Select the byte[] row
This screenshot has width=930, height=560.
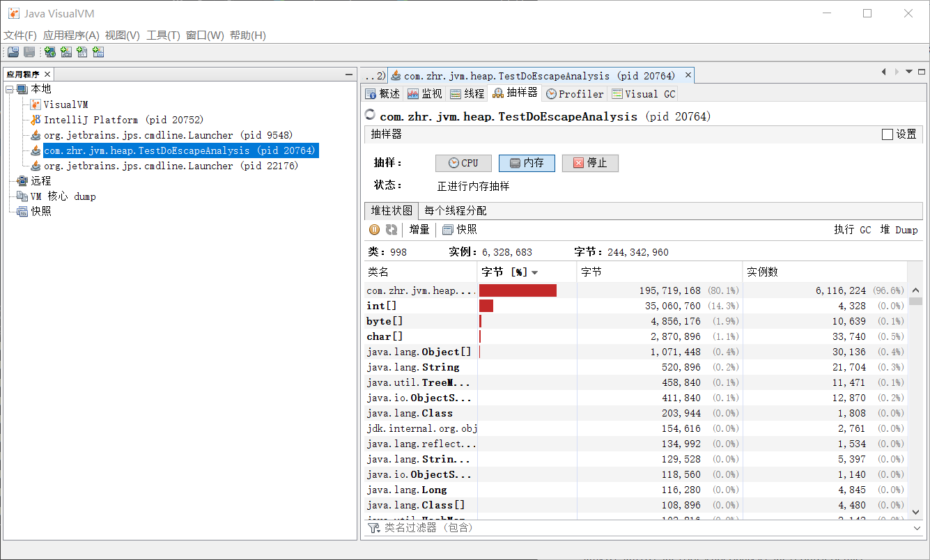[635, 321]
